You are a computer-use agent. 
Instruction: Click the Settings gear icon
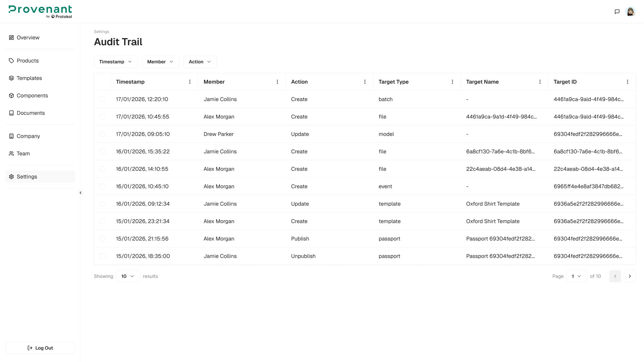click(x=11, y=177)
